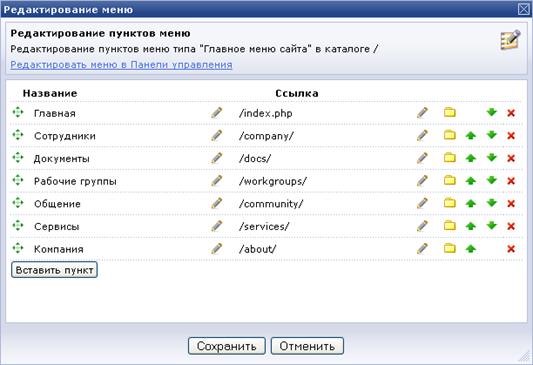
Task: Click the /community/ link text
Action: click(271, 204)
